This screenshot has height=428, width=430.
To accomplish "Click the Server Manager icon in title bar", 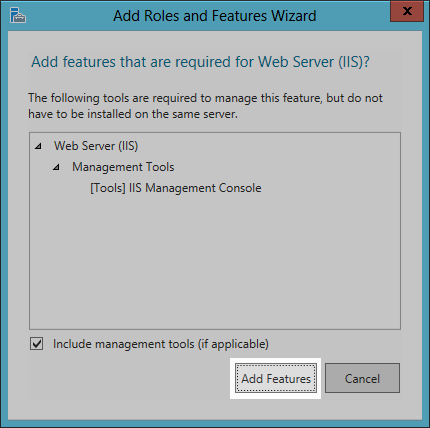I will click(x=18, y=15).
